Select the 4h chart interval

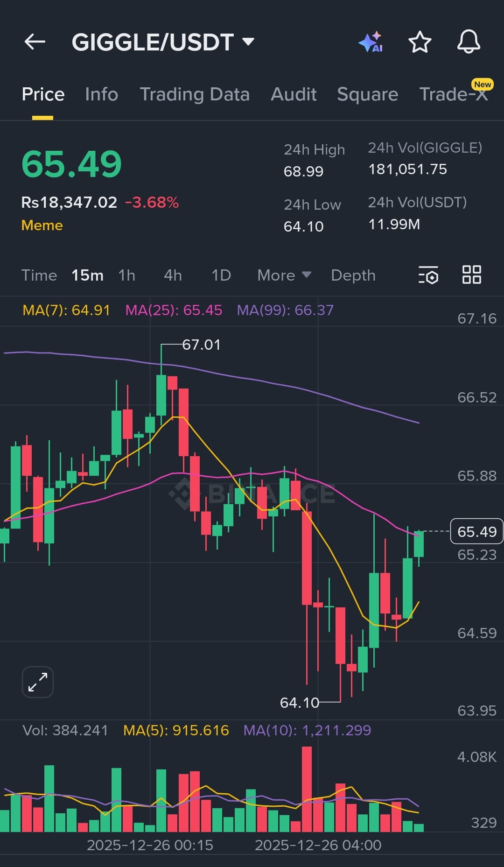(x=173, y=275)
